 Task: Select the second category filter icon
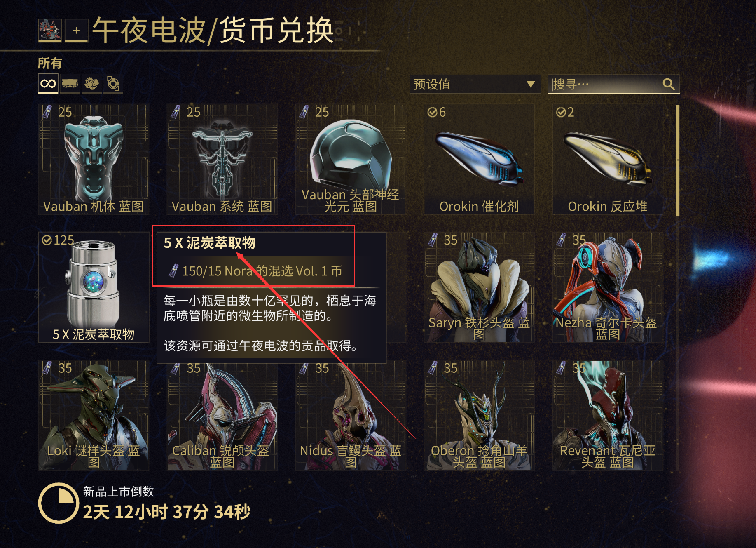tap(70, 84)
